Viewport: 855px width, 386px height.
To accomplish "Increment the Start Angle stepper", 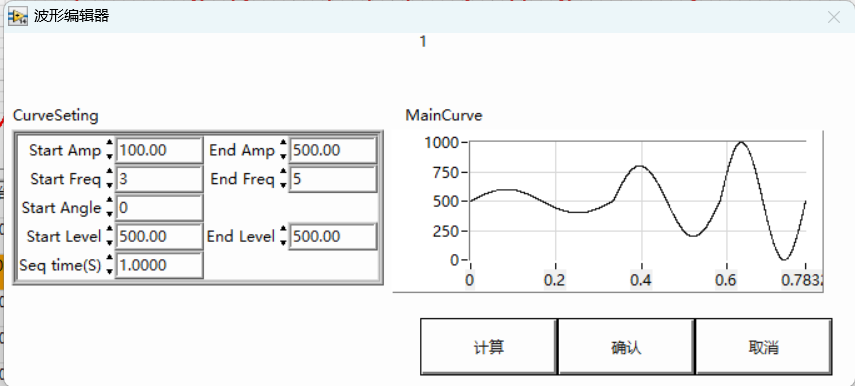I will pyautogui.click(x=110, y=201).
